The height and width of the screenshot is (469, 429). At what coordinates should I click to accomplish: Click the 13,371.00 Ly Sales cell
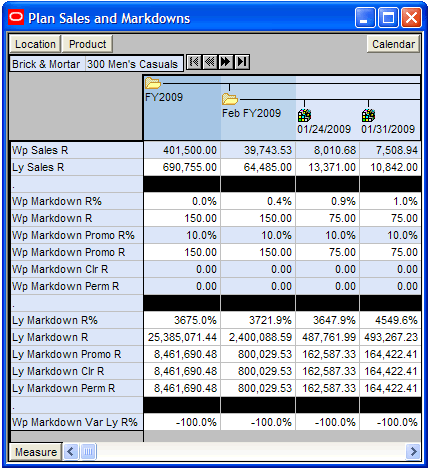click(x=327, y=167)
